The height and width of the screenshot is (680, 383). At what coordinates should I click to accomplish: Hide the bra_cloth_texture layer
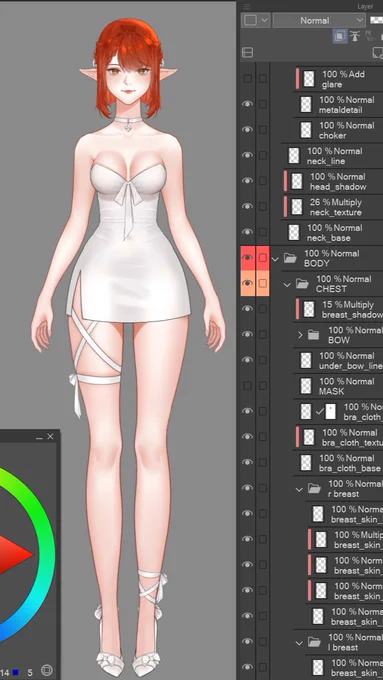pyautogui.click(x=247, y=437)
